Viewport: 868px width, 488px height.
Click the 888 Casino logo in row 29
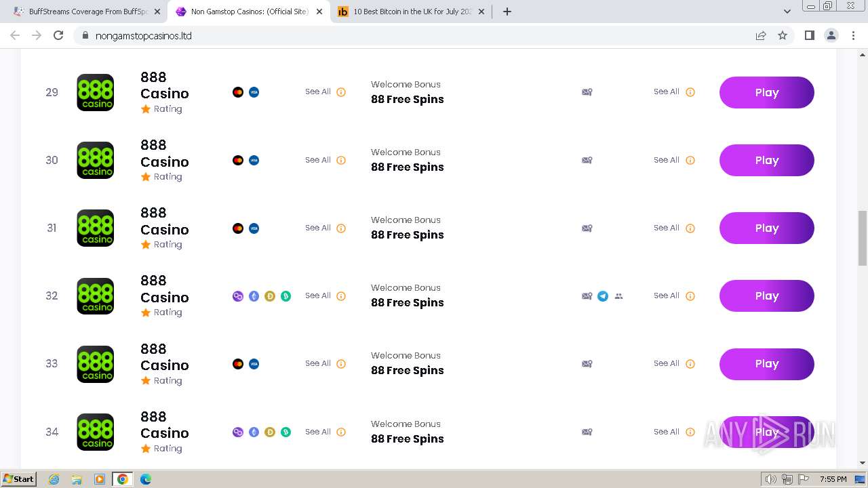95,92
